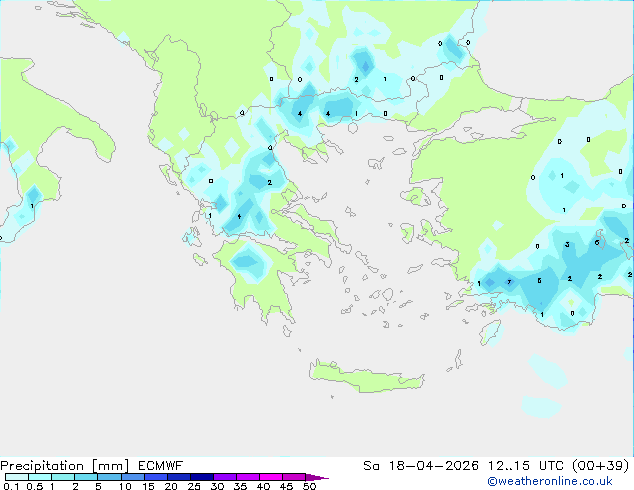Image resolution: width=634 pixels, height=490 pixels.
Task: Click the '(00+39)' forecast offset text
Action: (x=600, y=466)
